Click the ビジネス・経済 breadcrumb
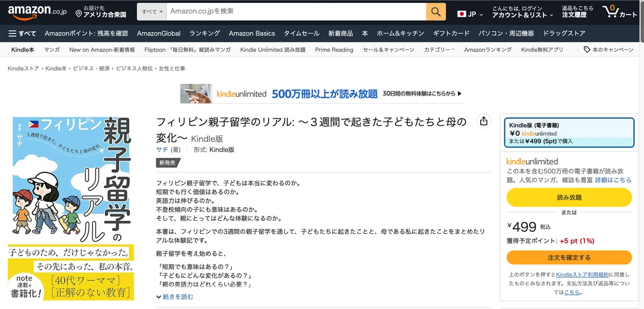 pos(91,69)
